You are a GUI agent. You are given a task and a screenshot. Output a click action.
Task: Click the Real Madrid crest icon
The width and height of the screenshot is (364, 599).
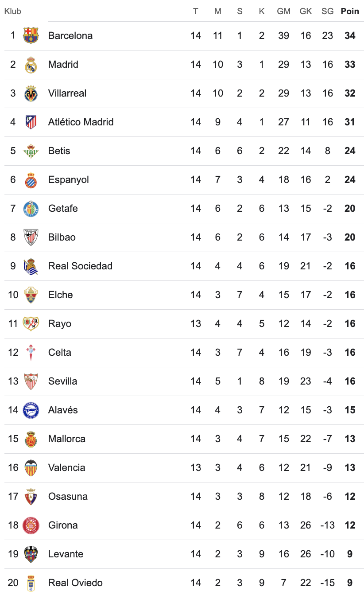[31, 64]
